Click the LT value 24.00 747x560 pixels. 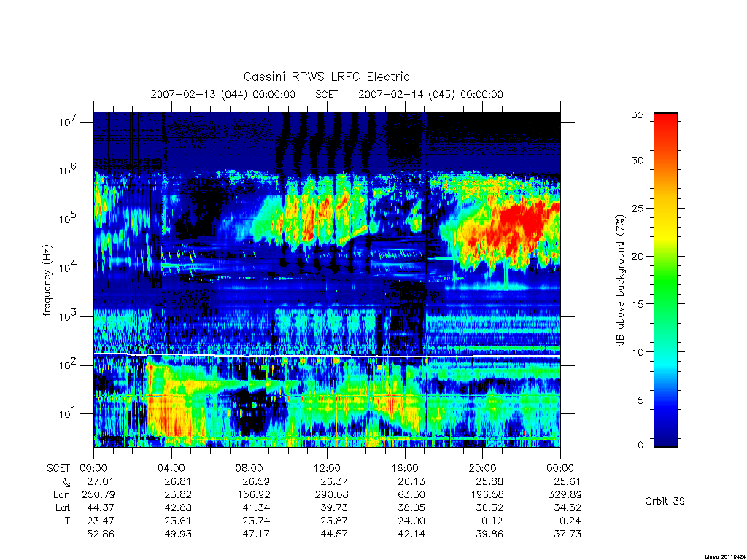pos(411,521)
